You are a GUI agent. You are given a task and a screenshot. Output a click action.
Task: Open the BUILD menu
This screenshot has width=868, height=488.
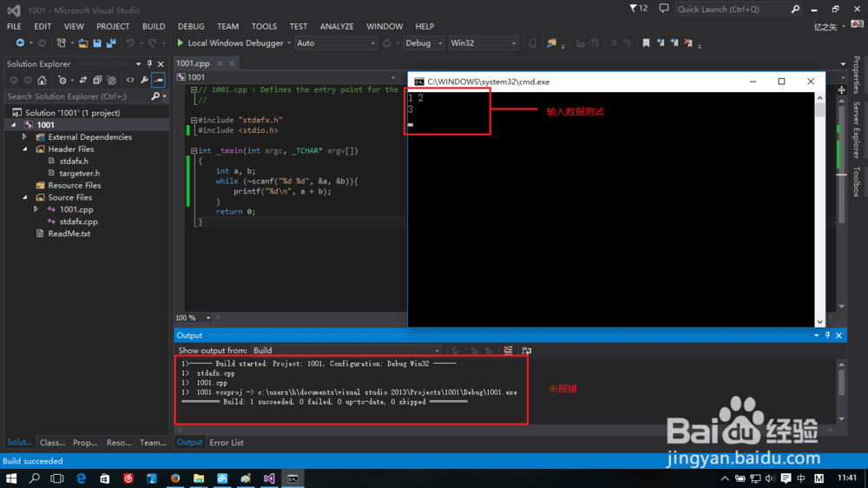tap(154, 26)
